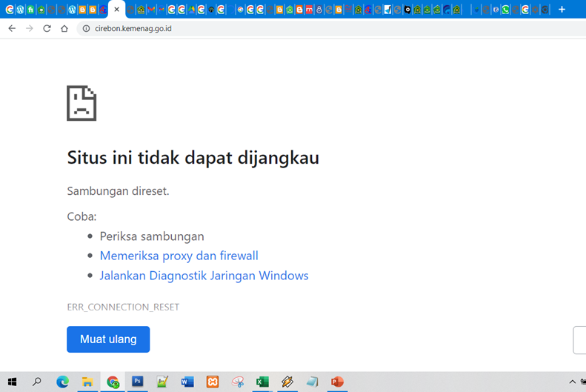Focus the cirebon.kemenag.go.id address bar
586x392 pixels.
click(331, 28)
